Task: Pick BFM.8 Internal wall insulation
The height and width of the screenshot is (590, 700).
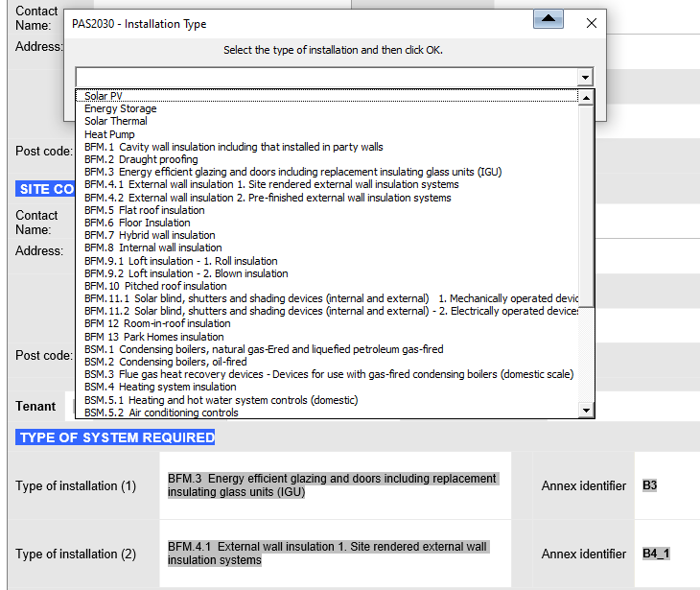Action: tap(152, 248)
